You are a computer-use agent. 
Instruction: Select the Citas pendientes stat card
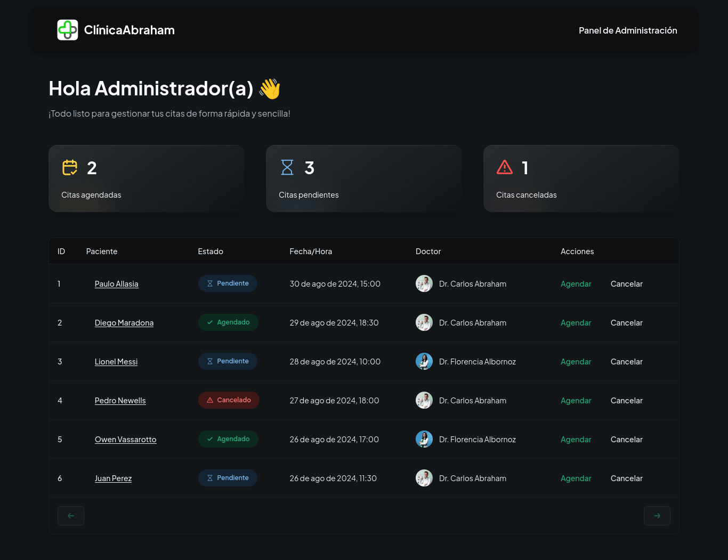click(363, 179)
